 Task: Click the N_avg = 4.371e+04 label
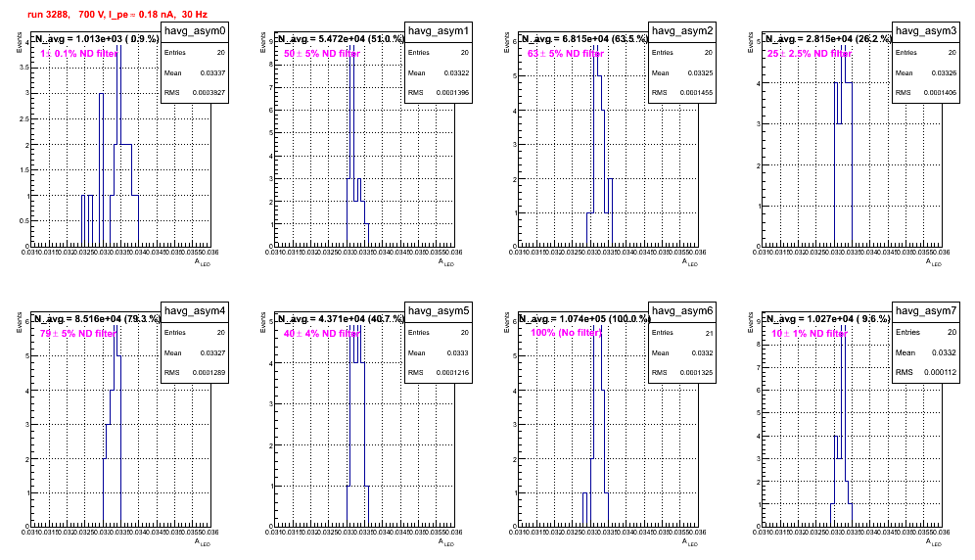tap(341, 319)
